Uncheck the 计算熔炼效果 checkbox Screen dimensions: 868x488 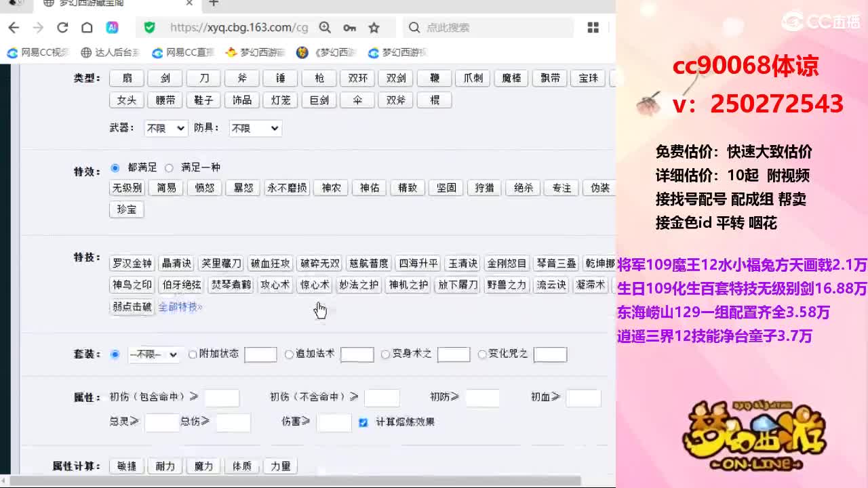(x=363, y=422)
